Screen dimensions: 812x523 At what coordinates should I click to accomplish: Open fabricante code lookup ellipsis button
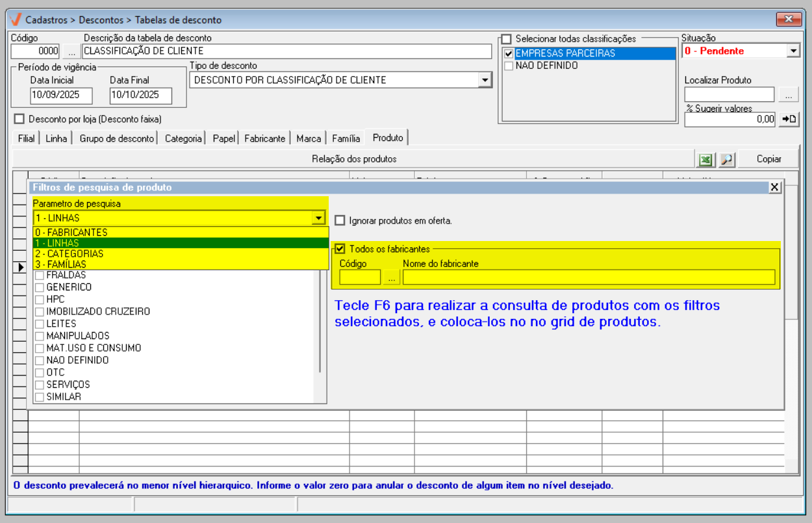(391, 277)
